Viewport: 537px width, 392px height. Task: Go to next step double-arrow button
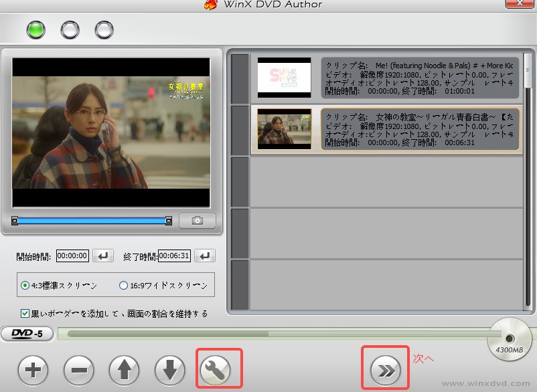coord(385,370)
